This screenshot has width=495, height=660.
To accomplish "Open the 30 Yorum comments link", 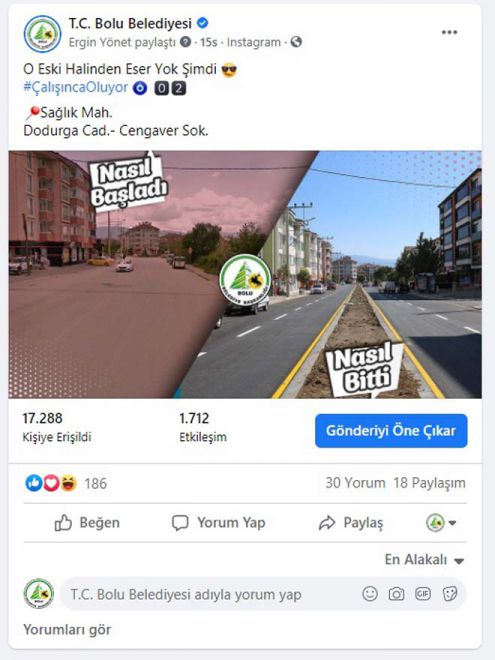I will click(355, 483).
